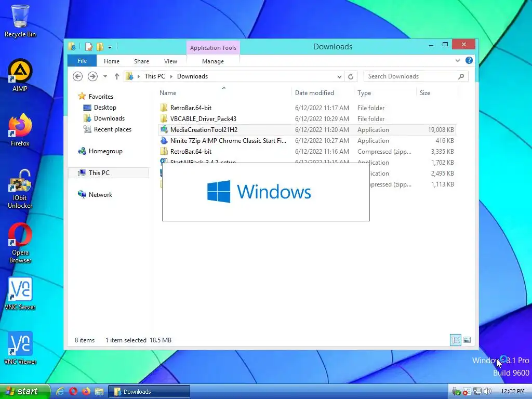Image resolution: width=532 pixels, height=399 pixels.
Task: Switch to Large icons view in status bar
Action: pyautogui.click(x=467, y=340)
